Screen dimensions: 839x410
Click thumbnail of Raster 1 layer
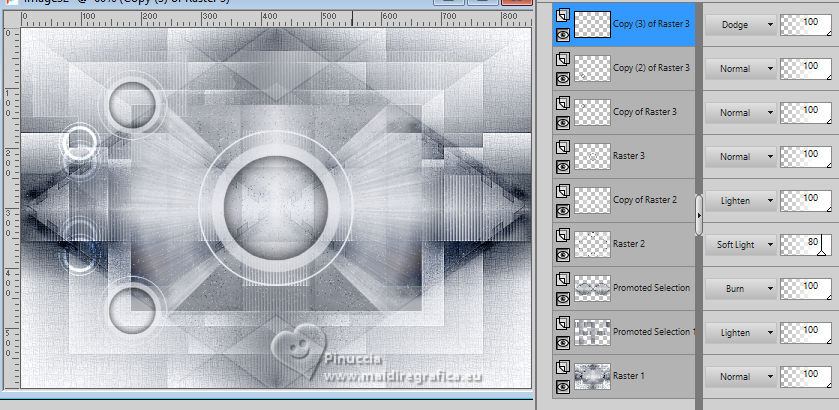coord(592,376)
